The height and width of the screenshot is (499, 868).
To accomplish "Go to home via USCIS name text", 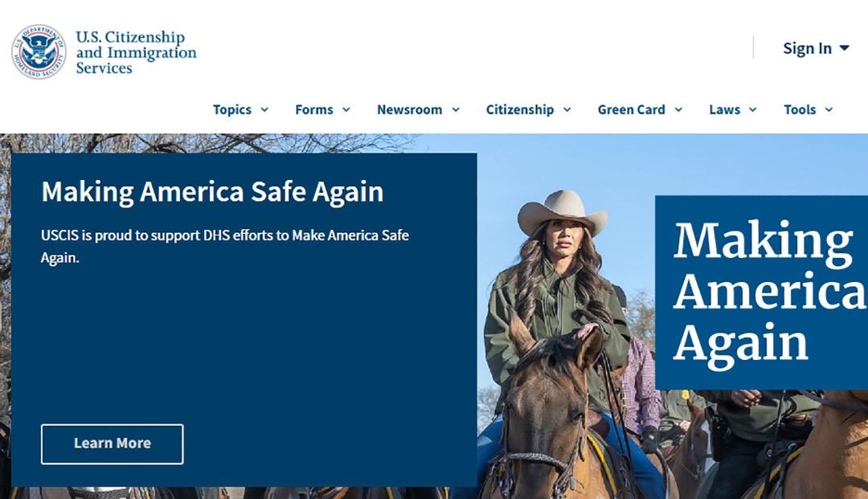I will [136, 52].
